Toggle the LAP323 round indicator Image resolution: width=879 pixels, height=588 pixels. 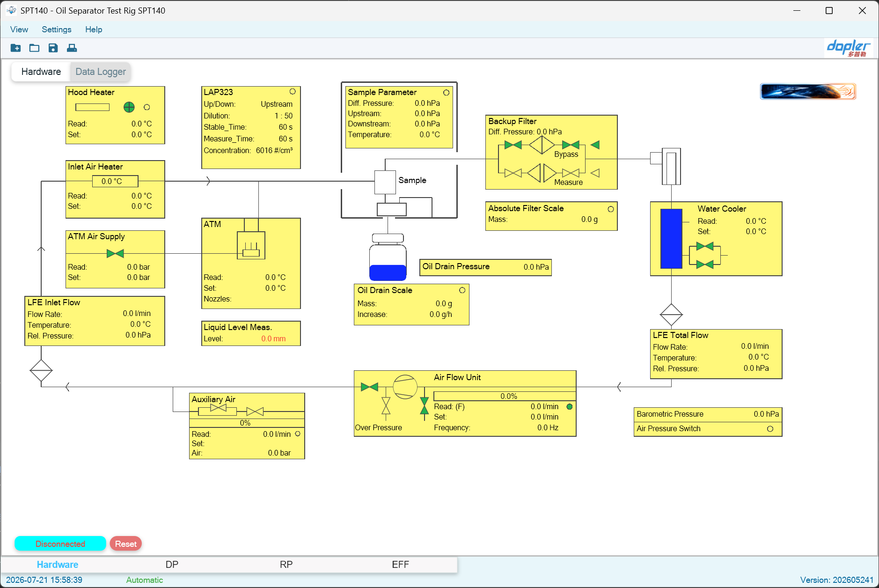(293, 91)
